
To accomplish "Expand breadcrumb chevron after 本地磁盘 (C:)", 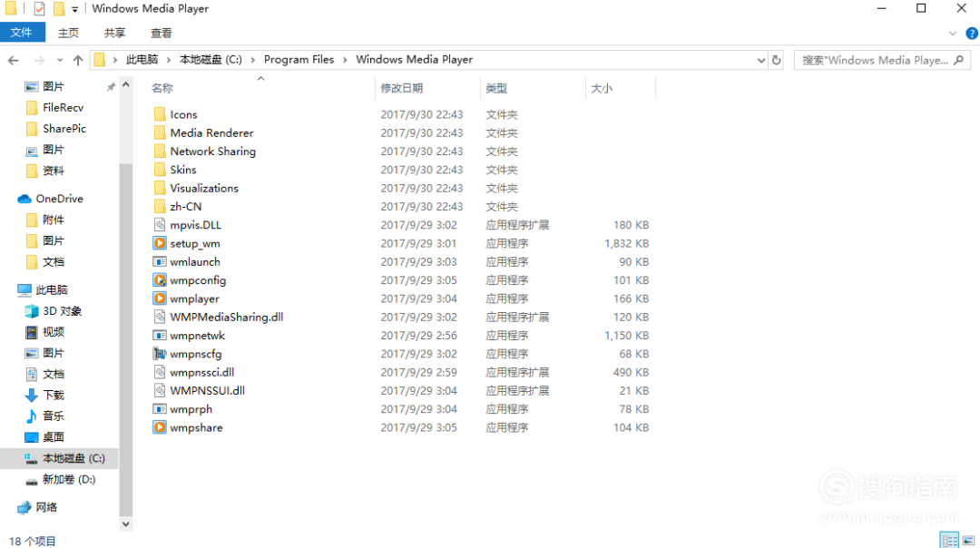I will 252,60.
